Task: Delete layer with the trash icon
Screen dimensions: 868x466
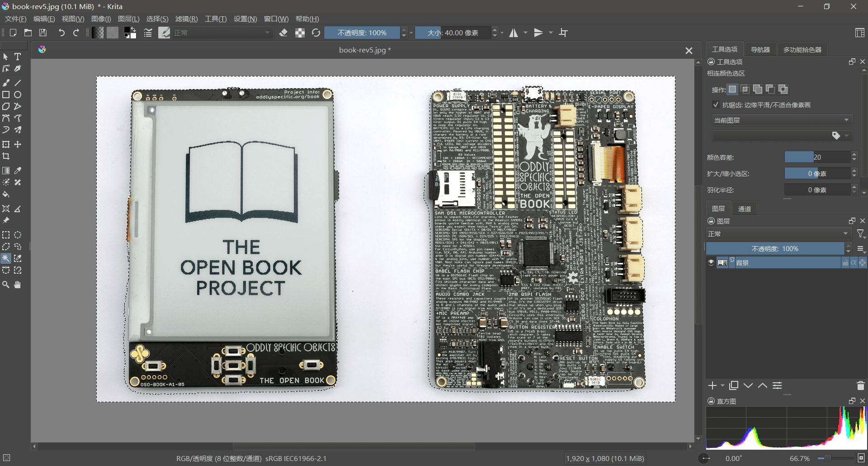Action: (x=860, y=385)
